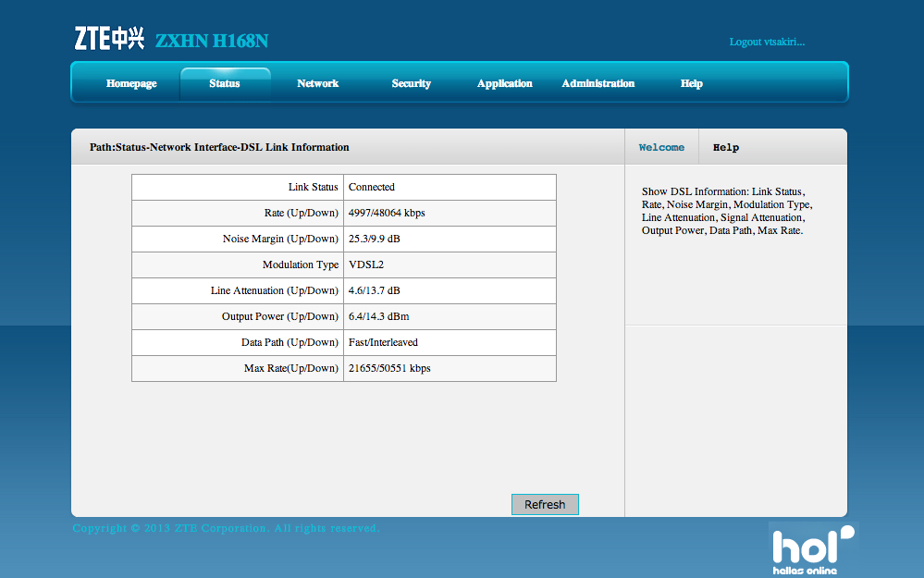The image size is (924, 578).
Task: Select the Help side panel tab
Action: pyautogui.click(x=726, y=147)
